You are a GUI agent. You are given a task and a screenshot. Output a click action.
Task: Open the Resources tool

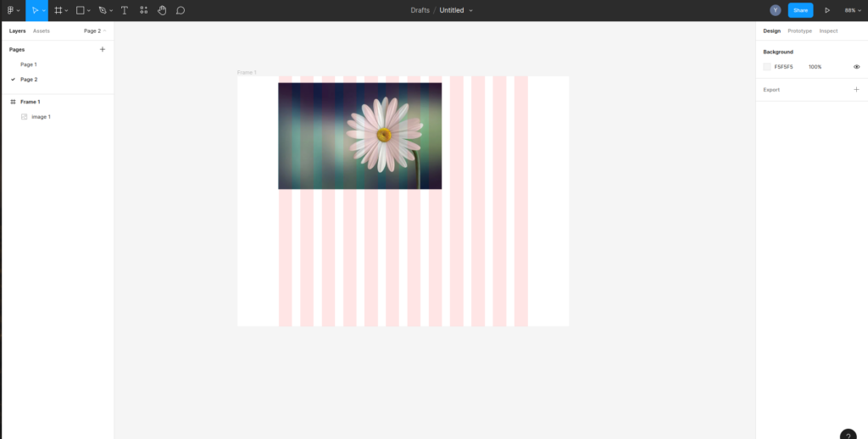143,10
